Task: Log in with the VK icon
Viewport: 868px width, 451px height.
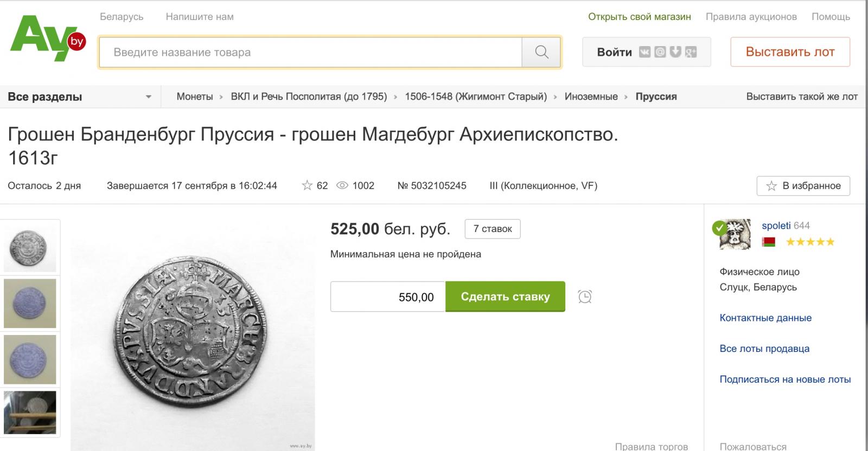Action: (x=644, y=52)
